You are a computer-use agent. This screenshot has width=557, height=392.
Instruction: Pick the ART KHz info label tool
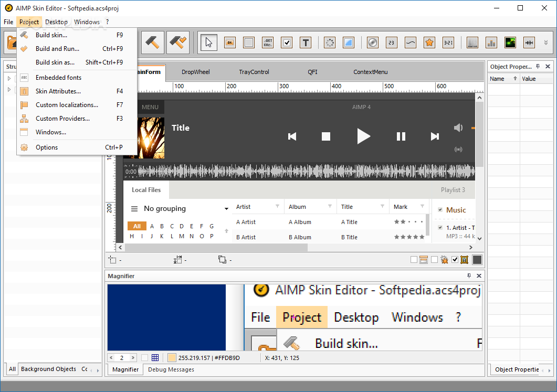pos(268,43)
